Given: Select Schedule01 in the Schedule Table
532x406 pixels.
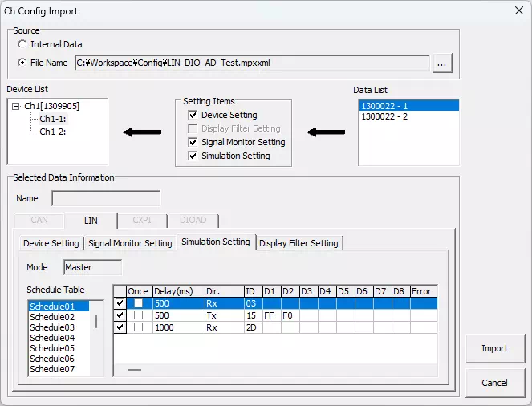Looking at the screenshot, I should (x=59, y=307).
